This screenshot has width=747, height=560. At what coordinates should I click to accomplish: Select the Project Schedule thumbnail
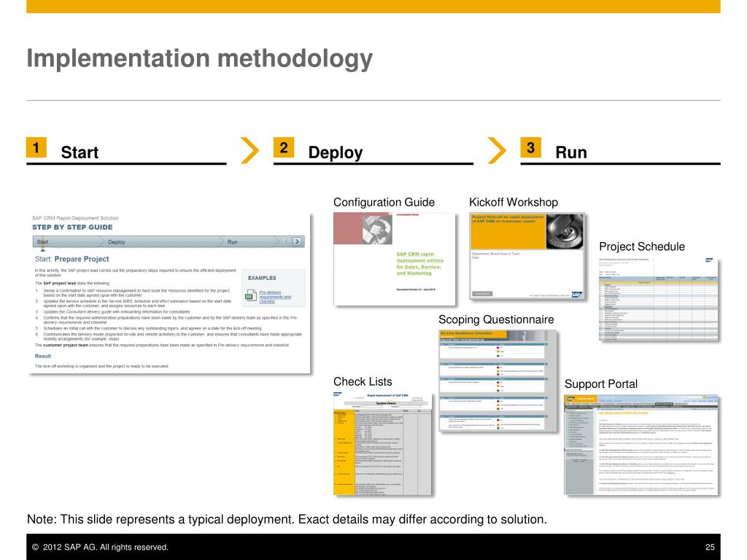[659, 299]
